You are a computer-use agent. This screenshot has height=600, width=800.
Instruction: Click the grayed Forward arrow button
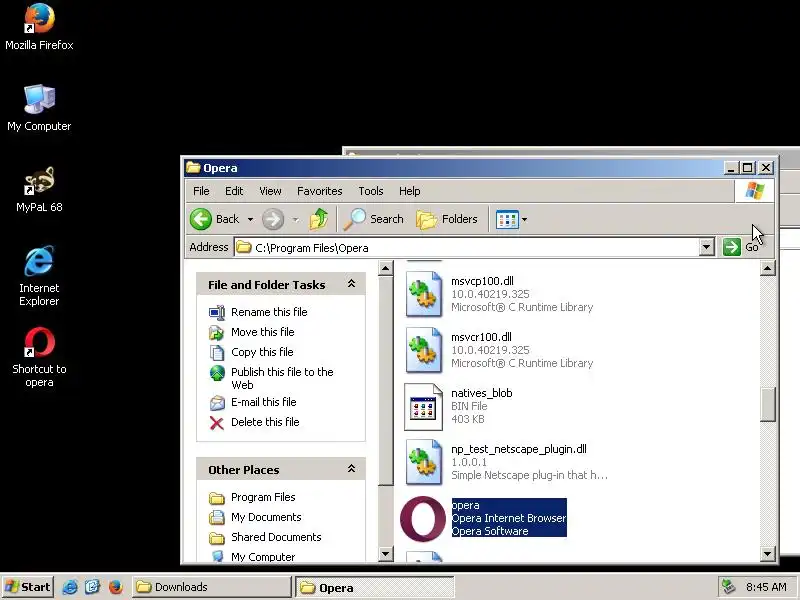tap(273, 219)
